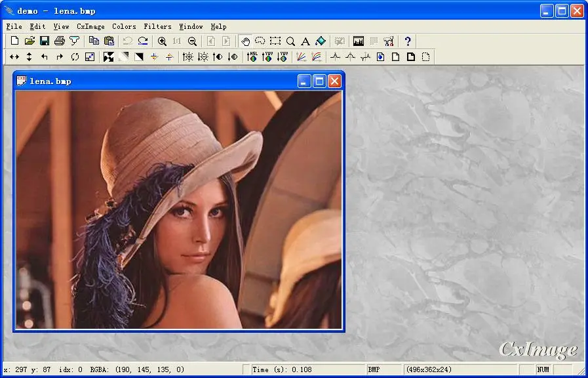Screen dimensions: 588x378
Task: Enable the freehand lasso selection tool
Action: point(260,41)
